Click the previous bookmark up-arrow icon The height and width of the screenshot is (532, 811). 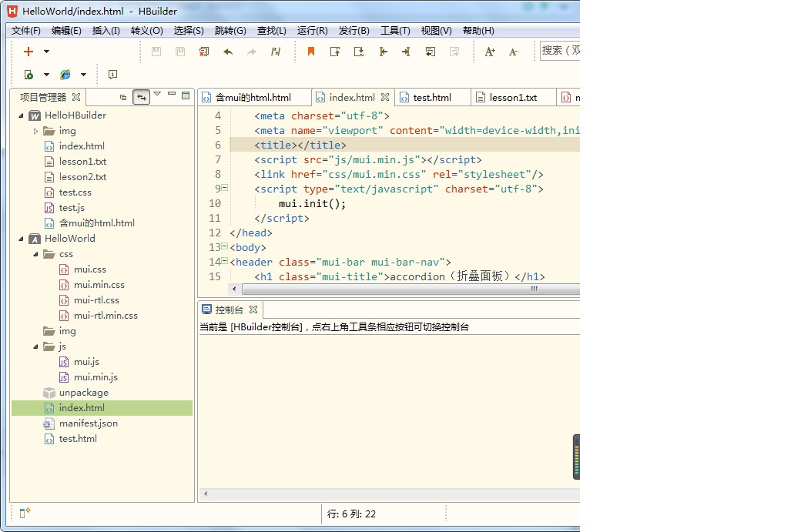[x=334, y=51]
